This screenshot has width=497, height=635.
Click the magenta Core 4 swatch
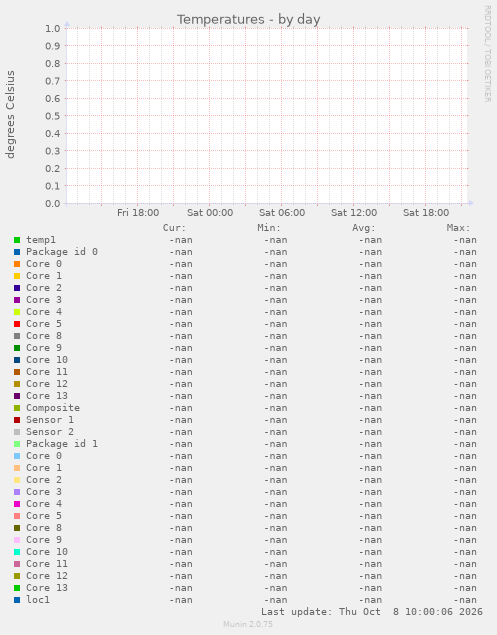point(17,504)
